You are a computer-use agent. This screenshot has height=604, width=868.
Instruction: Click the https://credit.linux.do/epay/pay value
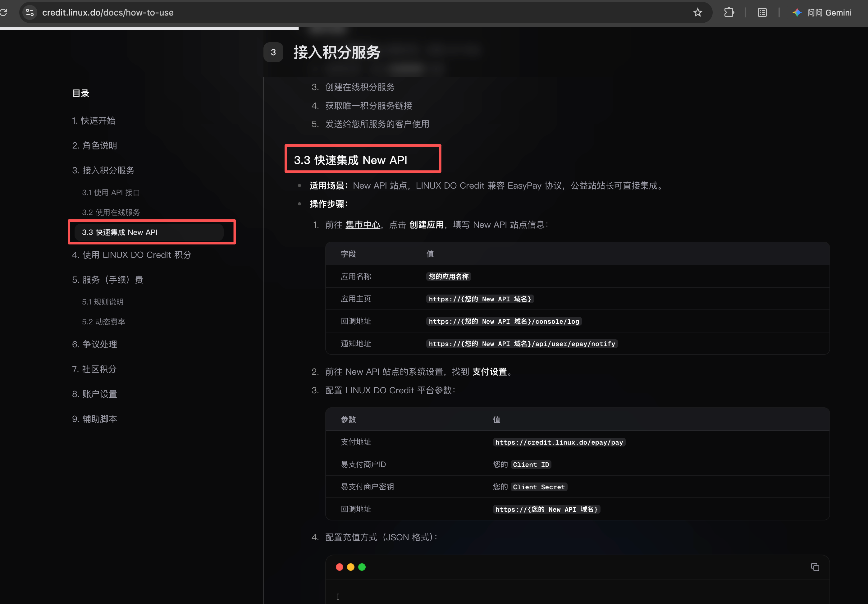[x=559, y=442]
